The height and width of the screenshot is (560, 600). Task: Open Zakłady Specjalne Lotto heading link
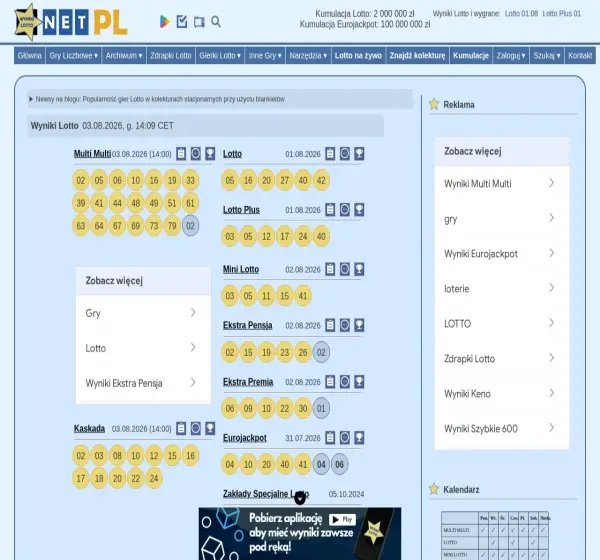coord(266,494)
